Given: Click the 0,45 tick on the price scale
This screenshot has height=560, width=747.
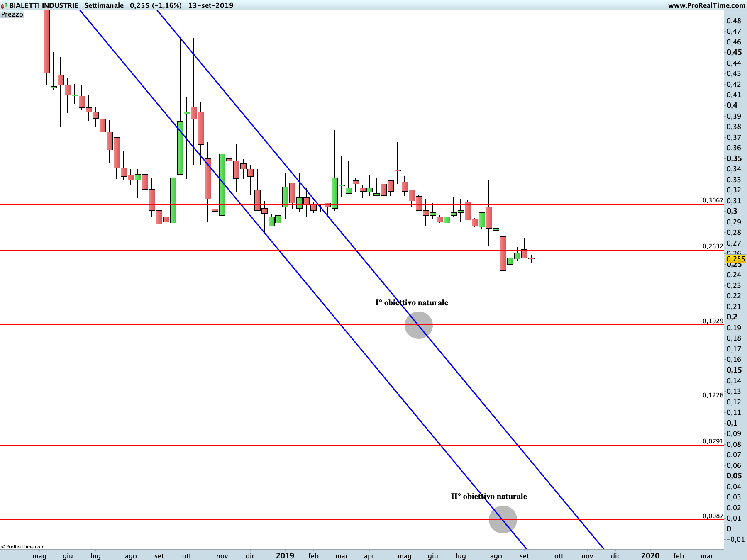Looking at the screenshot, I should pos(734,52).
